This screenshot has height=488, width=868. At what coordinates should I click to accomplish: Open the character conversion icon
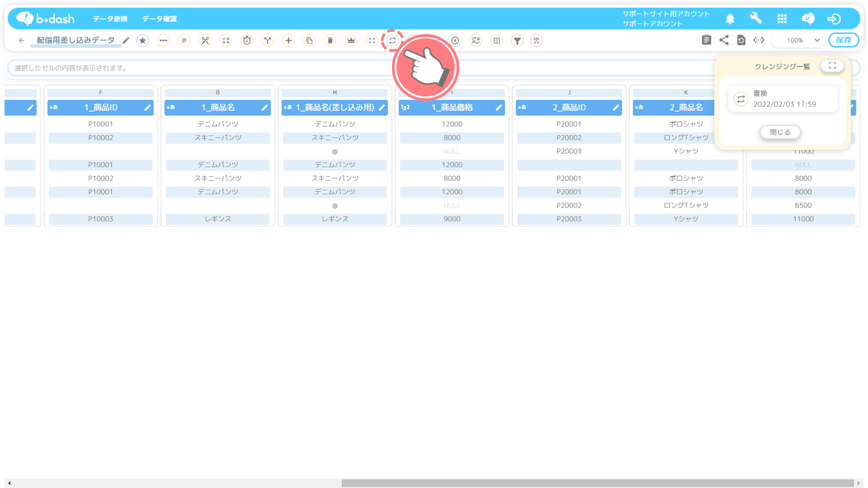(x=476, y=40)
